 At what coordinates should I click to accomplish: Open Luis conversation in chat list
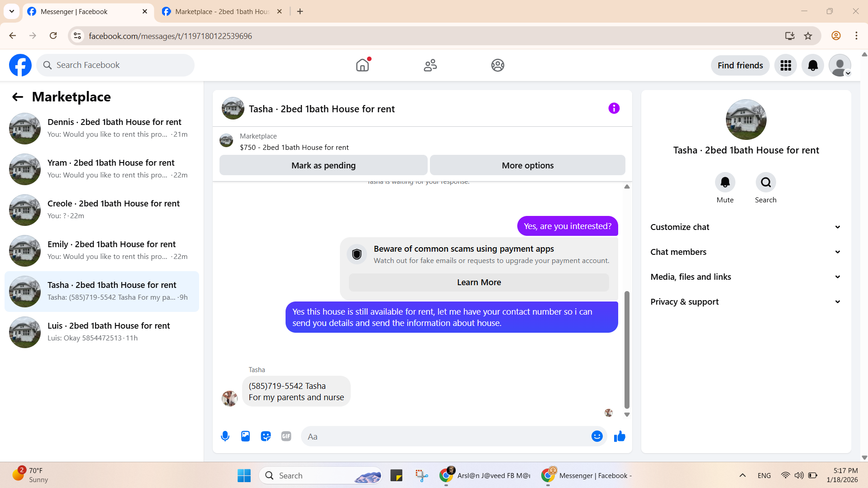[102, 332]
